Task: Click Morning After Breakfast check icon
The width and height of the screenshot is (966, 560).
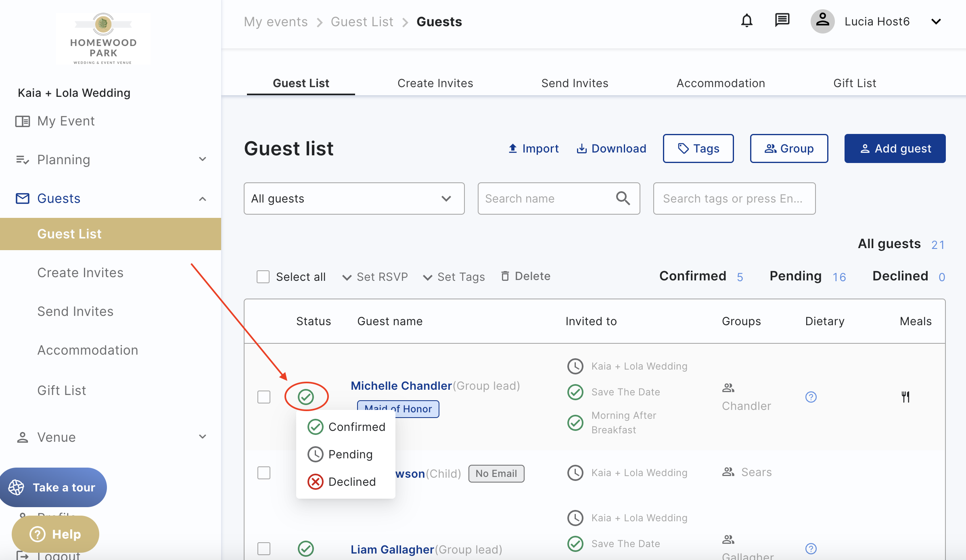Action: (x=575, y=423)
